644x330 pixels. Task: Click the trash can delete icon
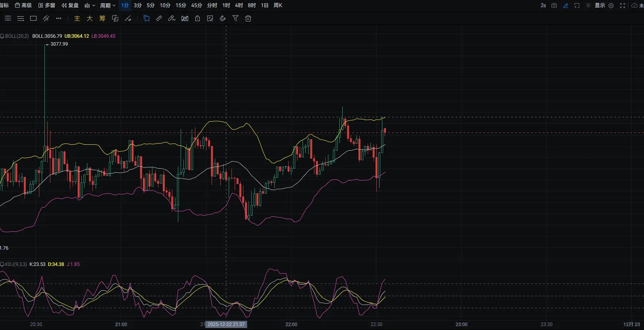click(x=248, y=19)
